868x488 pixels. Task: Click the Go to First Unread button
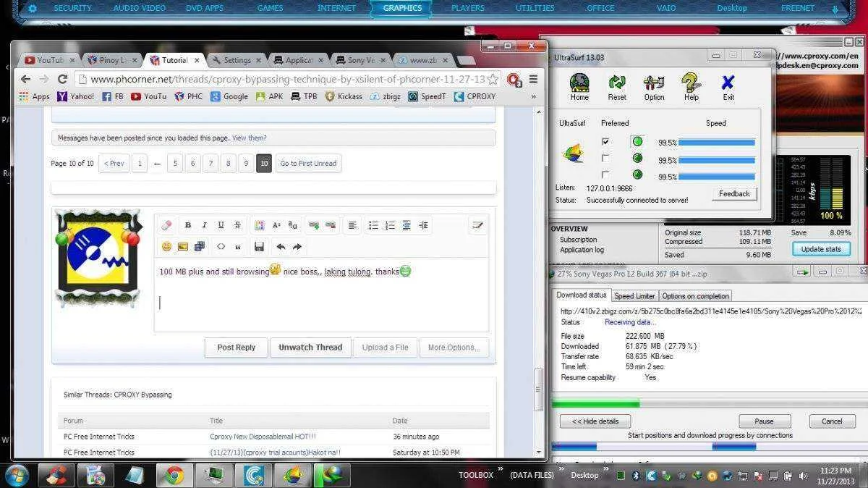(308, 164)
